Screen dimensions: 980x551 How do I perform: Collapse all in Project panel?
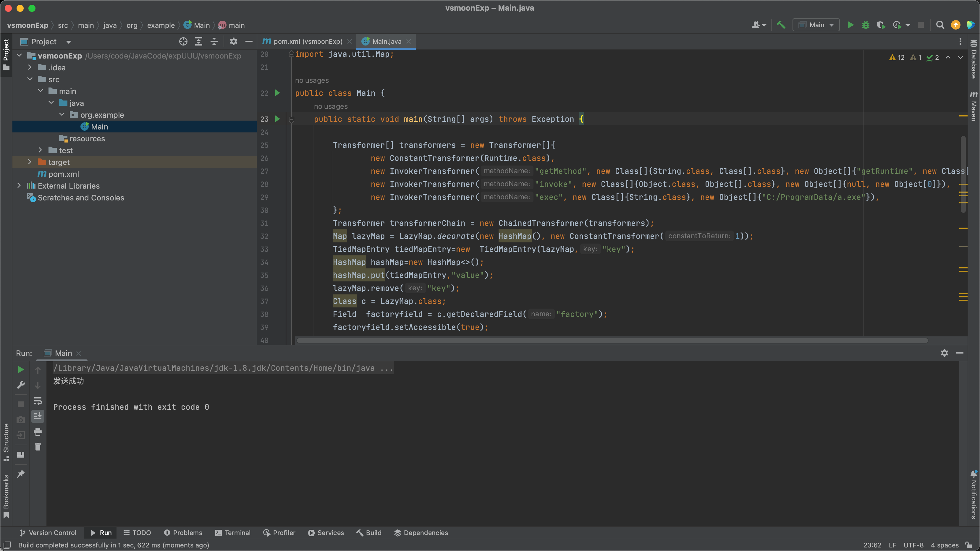click(x=214, y=41)
